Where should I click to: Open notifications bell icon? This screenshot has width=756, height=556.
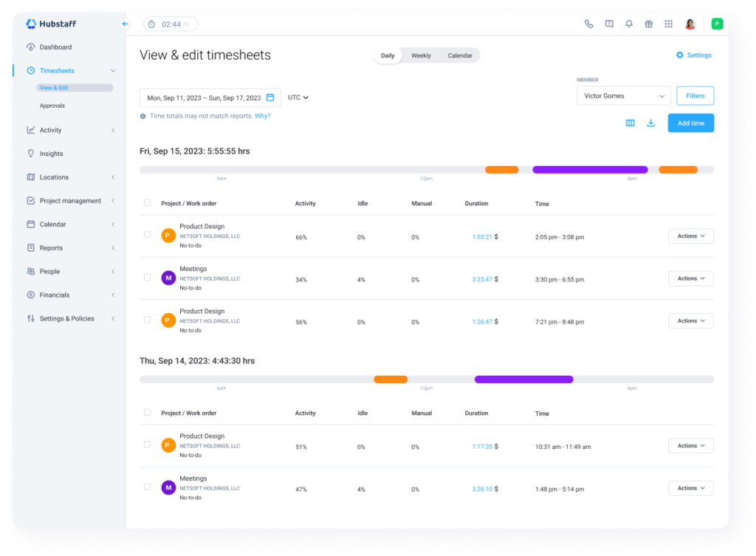pos(629,24)
